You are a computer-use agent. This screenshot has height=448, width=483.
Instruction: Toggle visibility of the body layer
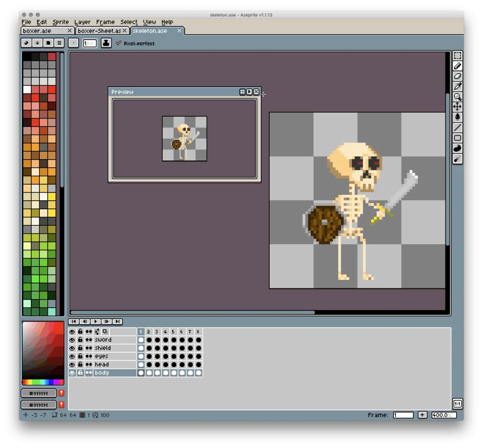pos(72,373)
